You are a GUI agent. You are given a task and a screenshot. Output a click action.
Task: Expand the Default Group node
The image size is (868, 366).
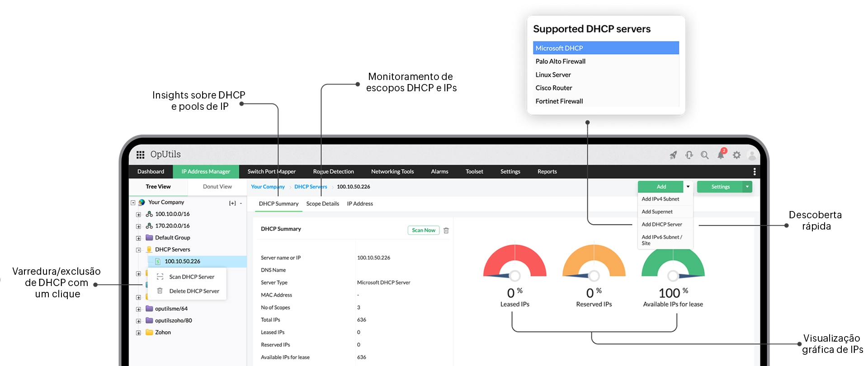(x=138, y=238)
